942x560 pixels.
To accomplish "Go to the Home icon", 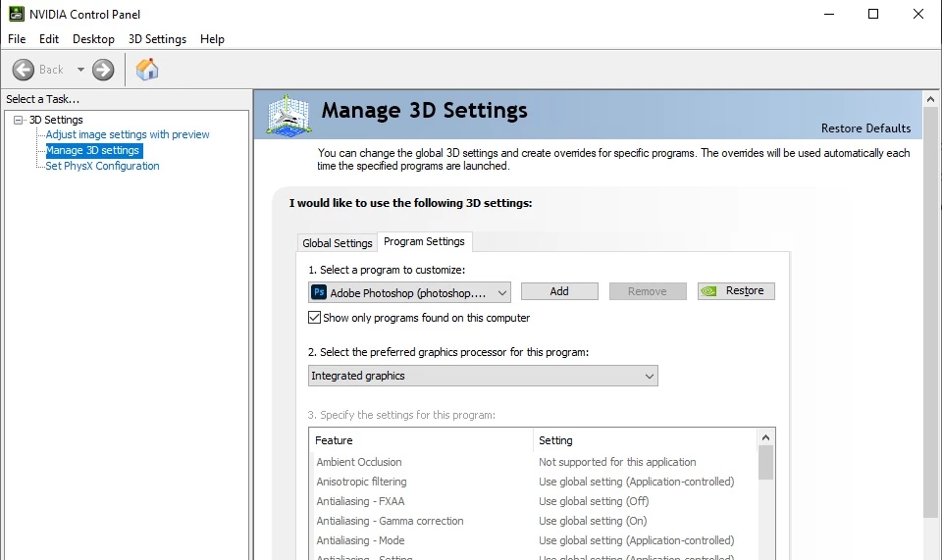I will [x=147, y=70].
